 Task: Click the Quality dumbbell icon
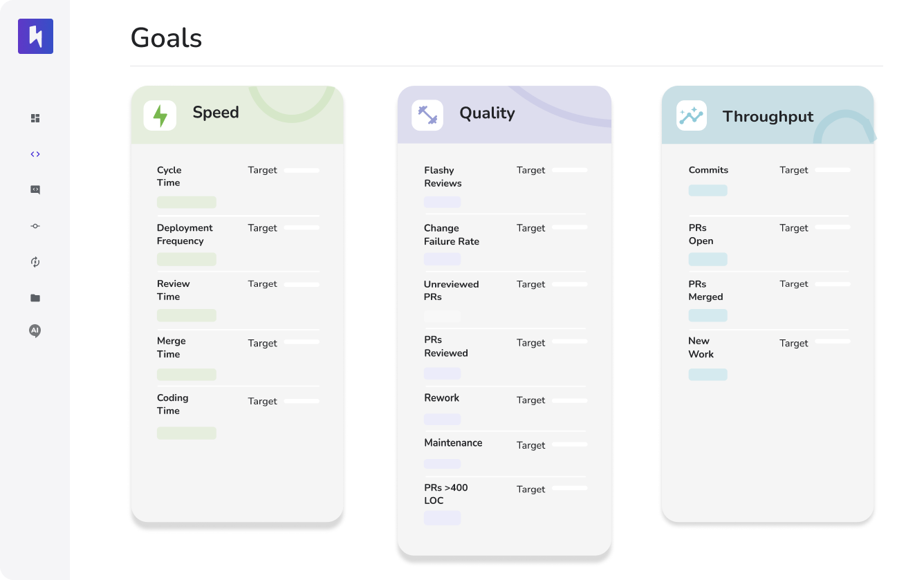pyautogui.click(x=427, y=115)
